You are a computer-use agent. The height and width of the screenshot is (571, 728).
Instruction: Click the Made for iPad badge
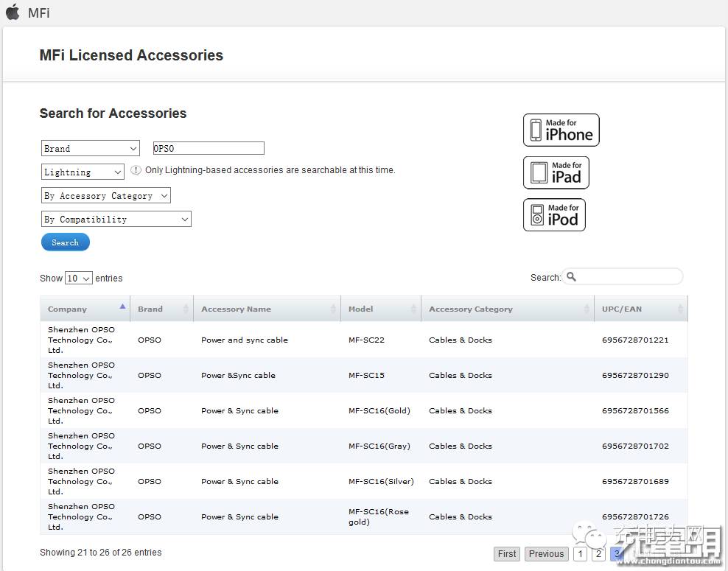pos(556,172)
